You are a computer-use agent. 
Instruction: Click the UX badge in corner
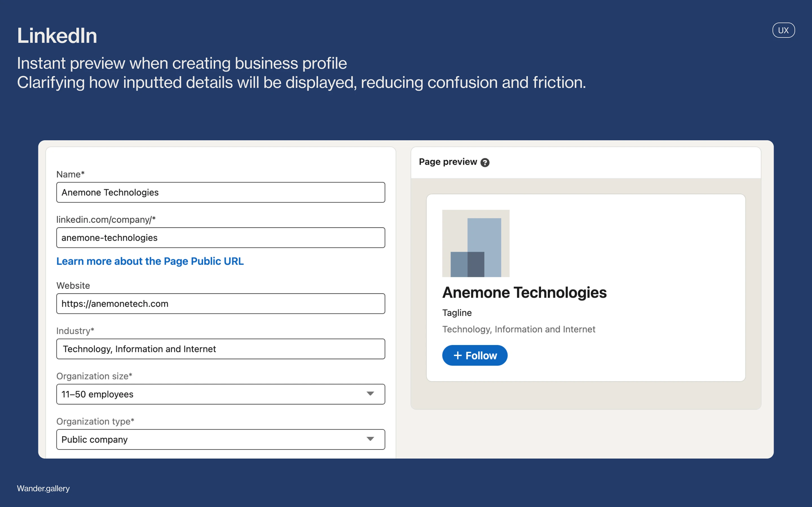click(783, 30)
